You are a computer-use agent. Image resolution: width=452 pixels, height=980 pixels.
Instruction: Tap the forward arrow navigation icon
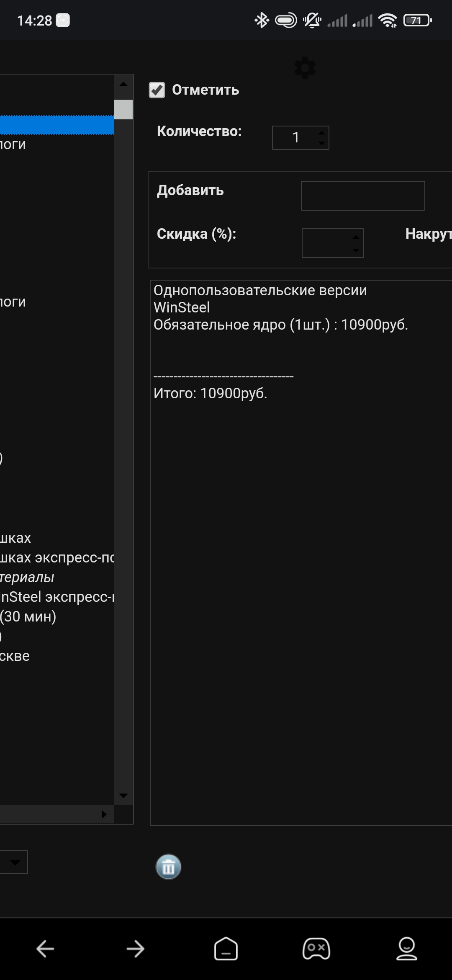[135, 949]
